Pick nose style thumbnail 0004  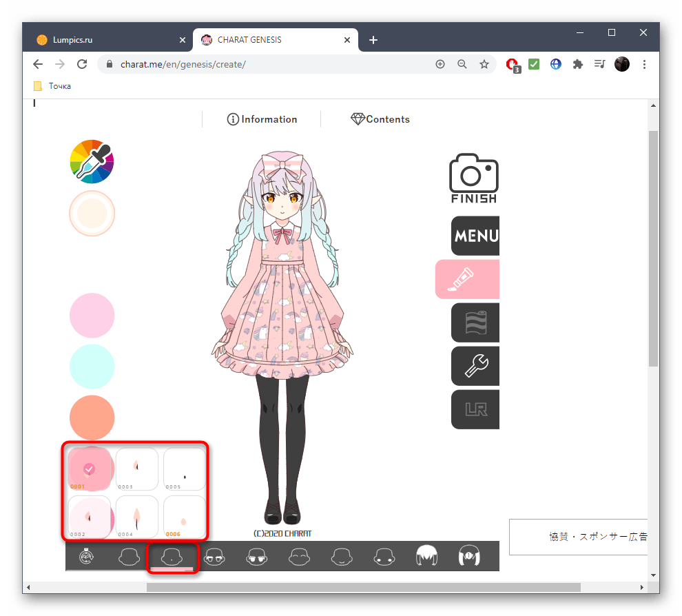pyautogui.click(x=136, y=517)
